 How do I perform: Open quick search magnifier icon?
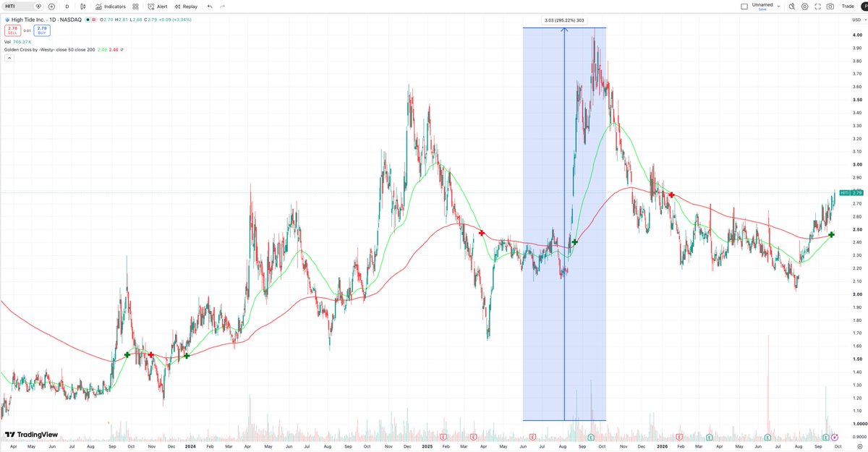click(792, 6)
